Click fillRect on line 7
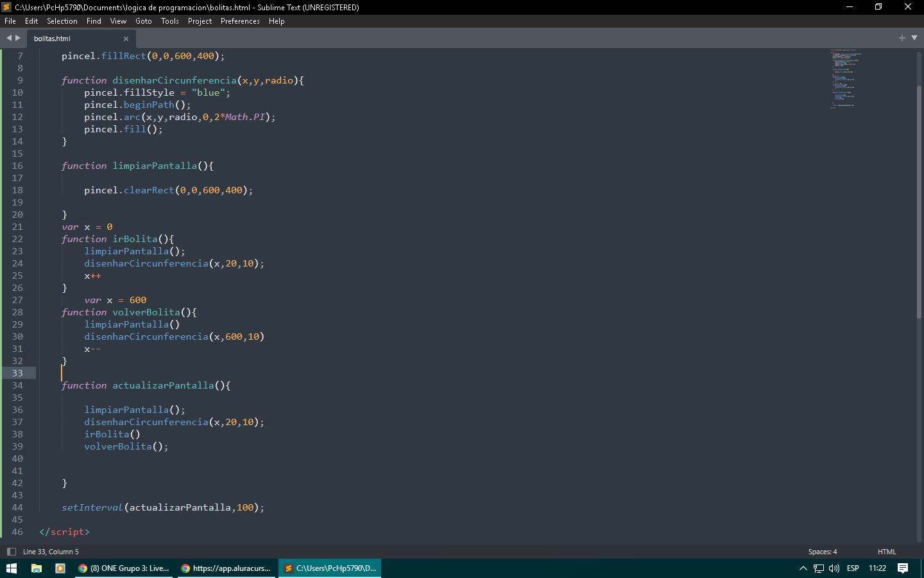 [124, 56]
